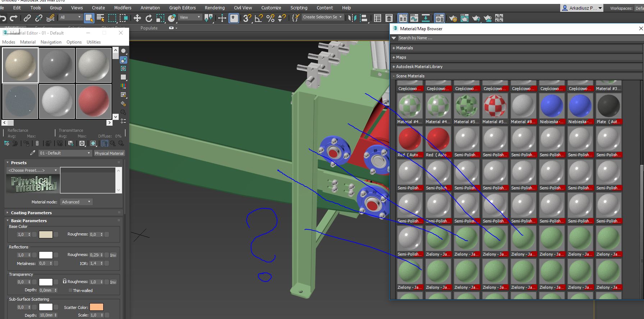Toggle Spinner Snap in toolbar
Screen dimensions: 644x319
click(x=282, y=18)
